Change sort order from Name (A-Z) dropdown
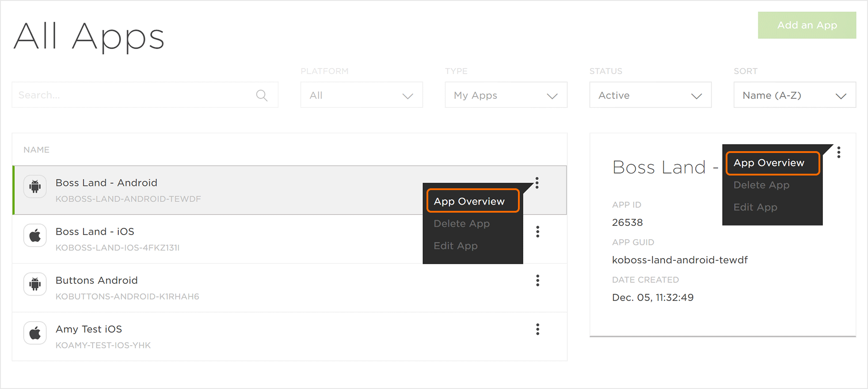Viewport: 868px width, 389px height. (794, 95)
